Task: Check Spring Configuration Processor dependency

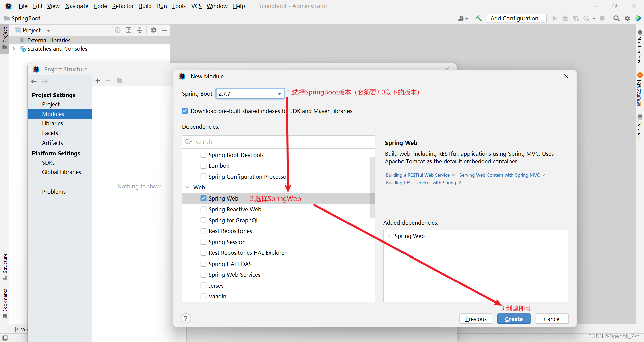Action: point(203,176)
